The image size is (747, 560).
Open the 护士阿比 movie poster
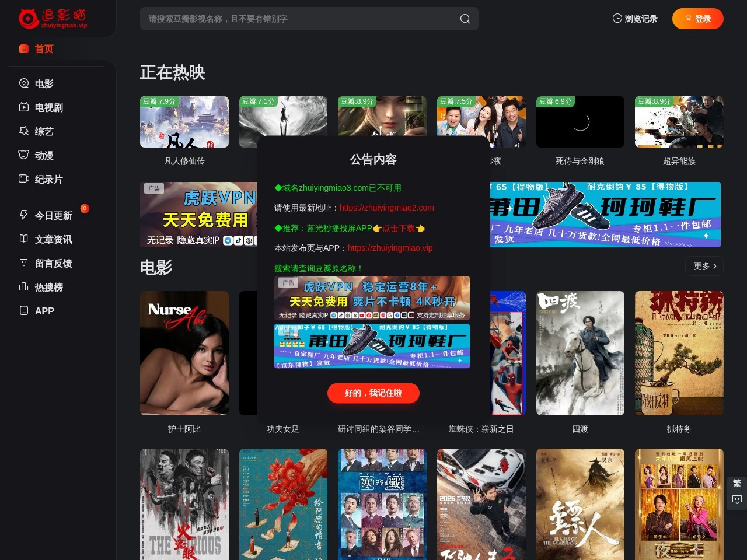184,353
